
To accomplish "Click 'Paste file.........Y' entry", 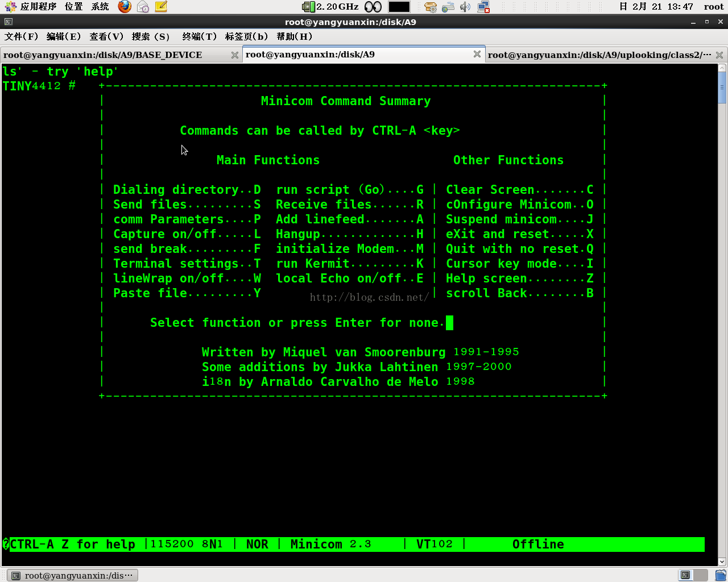I will click(187, 293).
